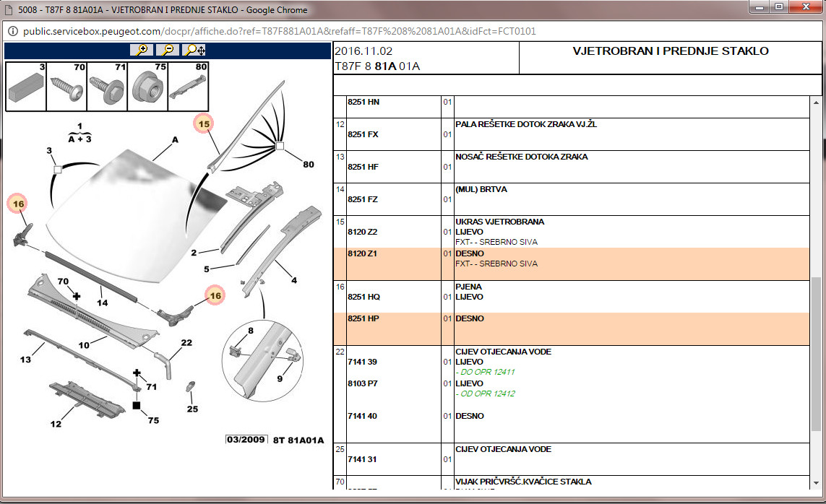Select part number 7141 39
Screen dimensions: 826x504
[x=363, y=362]
